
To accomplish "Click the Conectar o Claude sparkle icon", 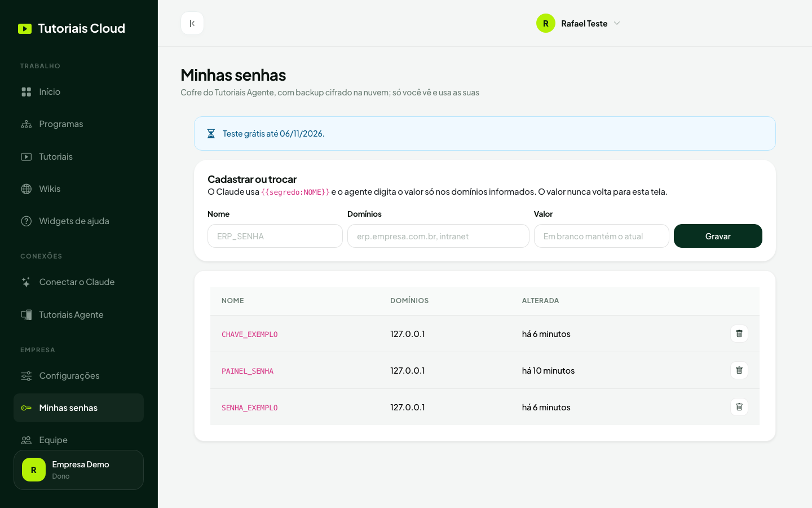I will (27, 282).
